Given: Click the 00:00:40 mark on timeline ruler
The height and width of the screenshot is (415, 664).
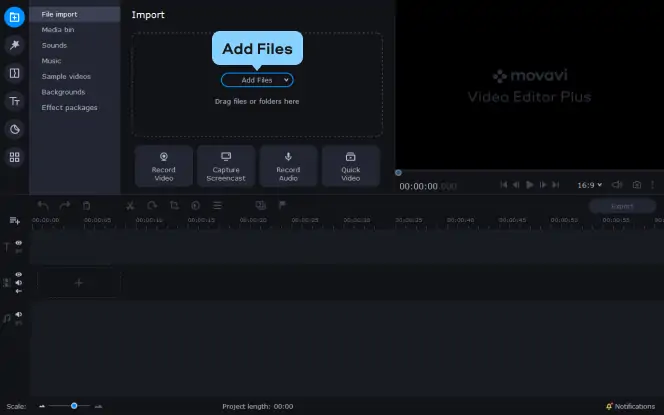Looking at the screenshot, I should click(461, 220).
